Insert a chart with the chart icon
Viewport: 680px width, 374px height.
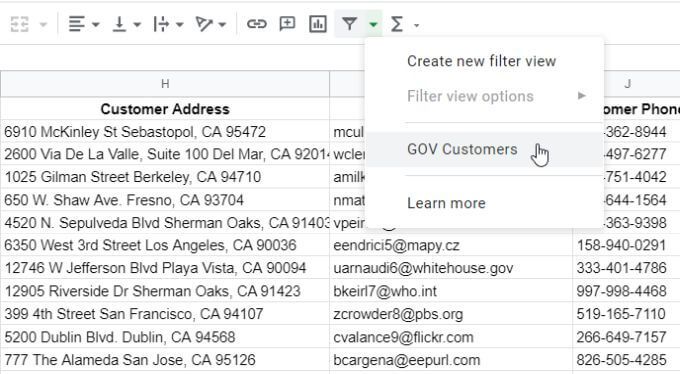(317, 24)
